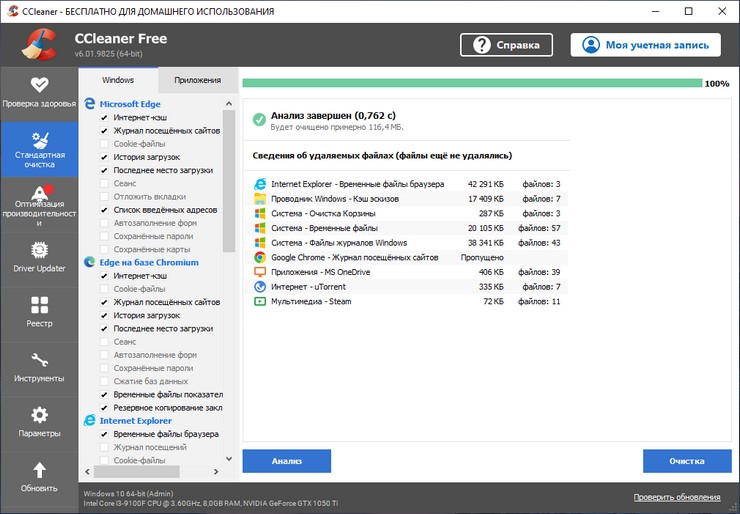Uncheck Временные файлы показател checkbox
The image size is (740, 514).
(x=104, y=395)
